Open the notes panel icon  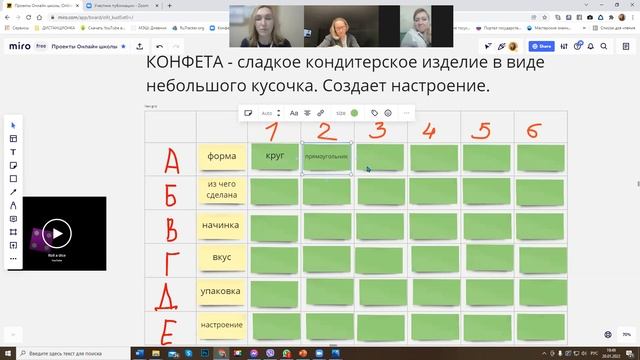(626, 47)
